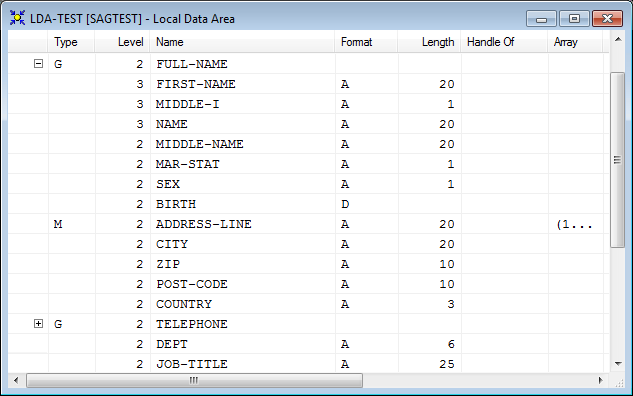Close the LDA-TEST window
Viewport: 633px width, 396px height.
(607, 19)
